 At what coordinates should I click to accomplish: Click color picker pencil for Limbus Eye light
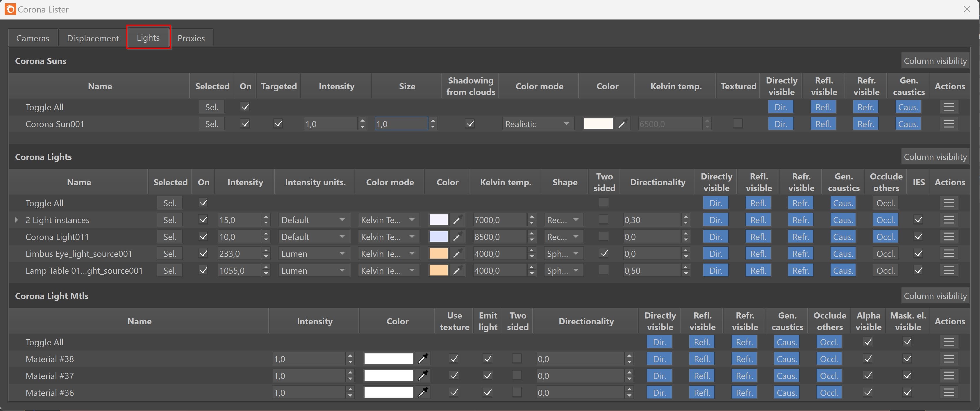coord(457,253)
